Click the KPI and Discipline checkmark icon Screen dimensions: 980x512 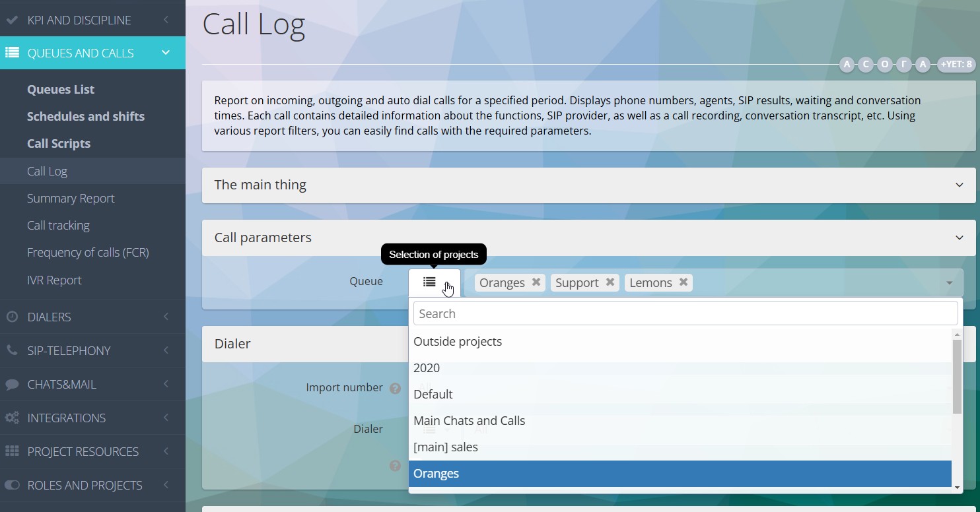tap(11, 20)
